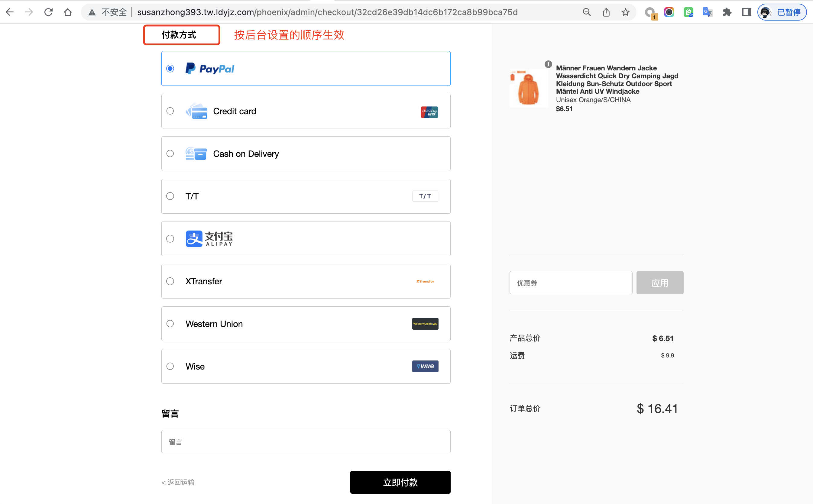The height and width of the screenshot is (504, 813).
Task: Choose the Alipay payment radio button
Action: (170, 239)
